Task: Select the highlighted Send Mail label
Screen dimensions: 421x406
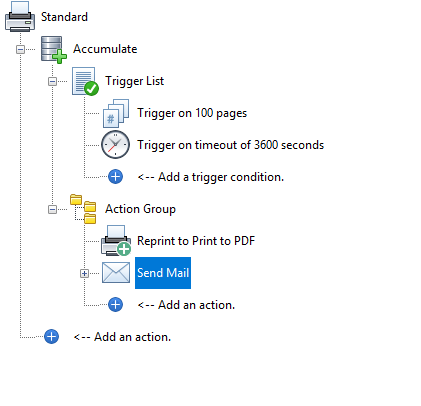Action: coord(163,273)
